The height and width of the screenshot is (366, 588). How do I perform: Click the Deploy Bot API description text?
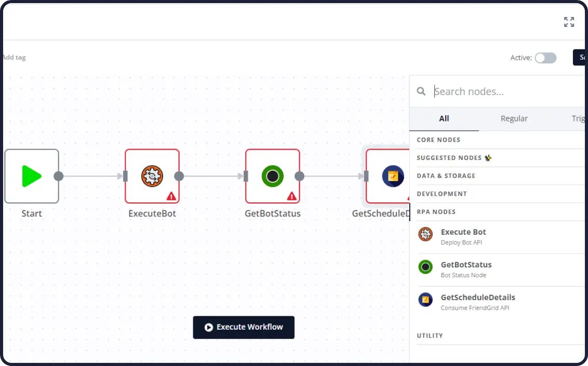pos(461,242)
